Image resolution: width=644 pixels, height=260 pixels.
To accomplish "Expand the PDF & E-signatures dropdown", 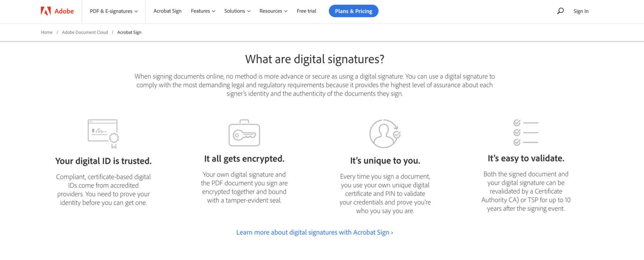I will [x=114, y=11].
